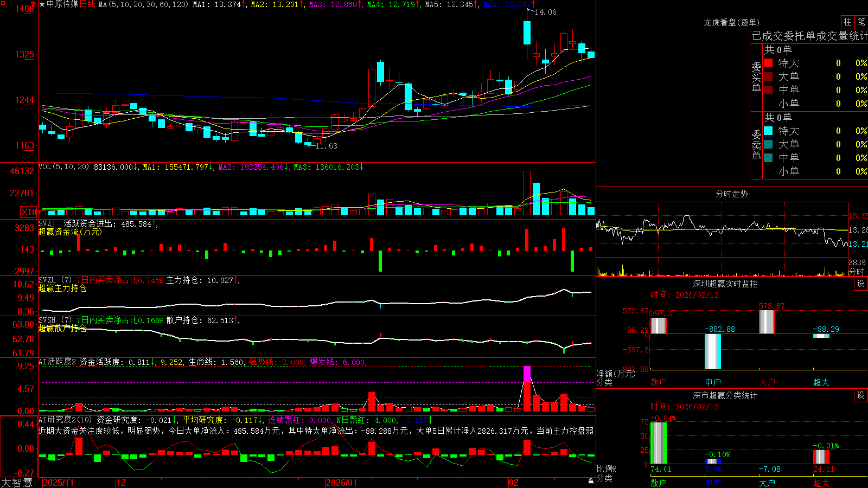Click the 散户 axis label in 深圳超赢实时监控
This screenshot has height=488, width=868.
[659, 382]
